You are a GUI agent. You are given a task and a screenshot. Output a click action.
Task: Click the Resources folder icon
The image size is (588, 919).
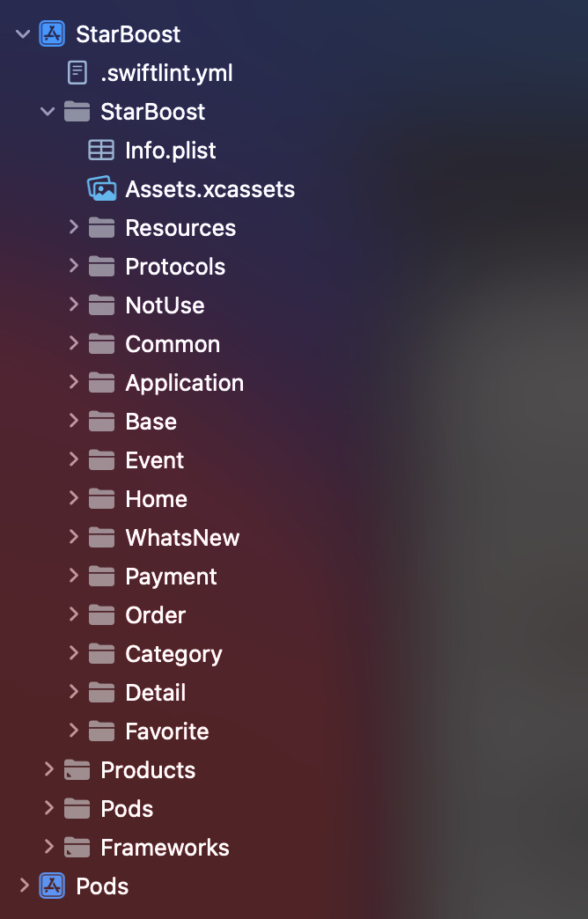pyautogui.click(x=101, y=228)
